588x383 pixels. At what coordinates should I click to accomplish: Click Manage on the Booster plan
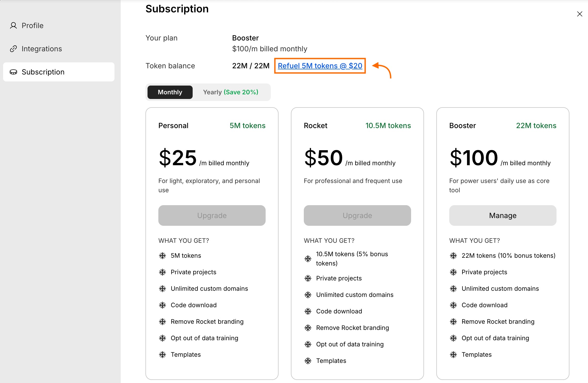tap(502, 215)
